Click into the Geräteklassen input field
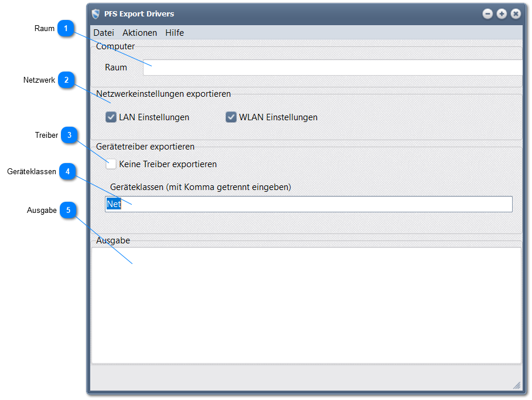The height and width of the screenshot is (400, 532). [308, 204]
